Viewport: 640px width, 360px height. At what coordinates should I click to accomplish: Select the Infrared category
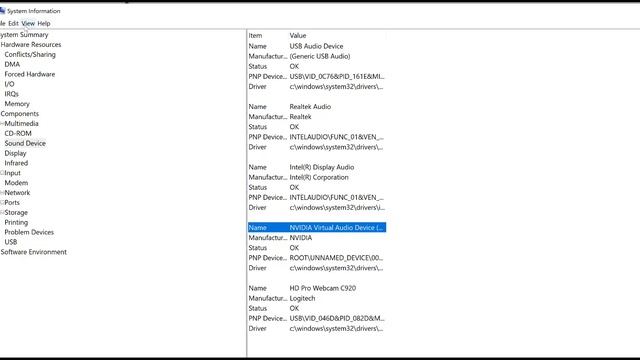point(16,163)
